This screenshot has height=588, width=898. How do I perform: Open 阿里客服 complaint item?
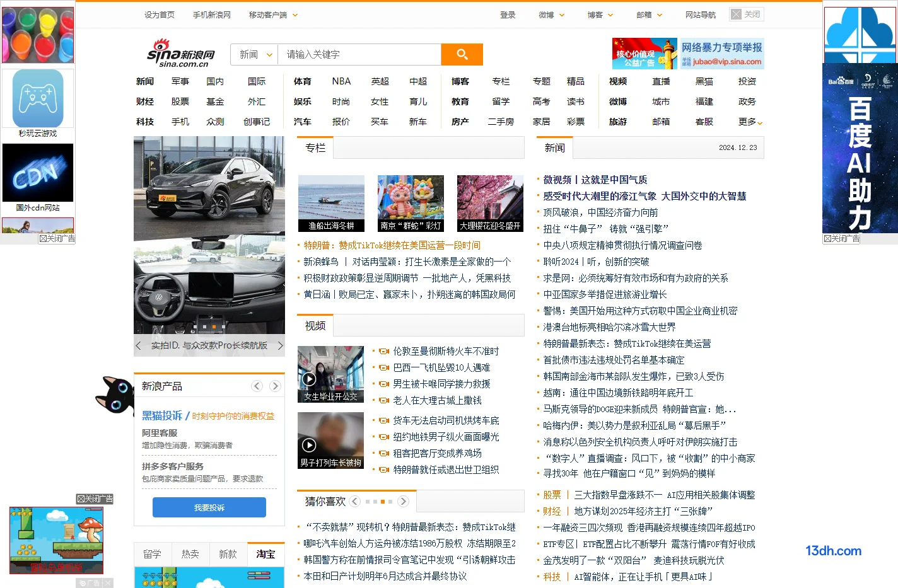[160, 433]
